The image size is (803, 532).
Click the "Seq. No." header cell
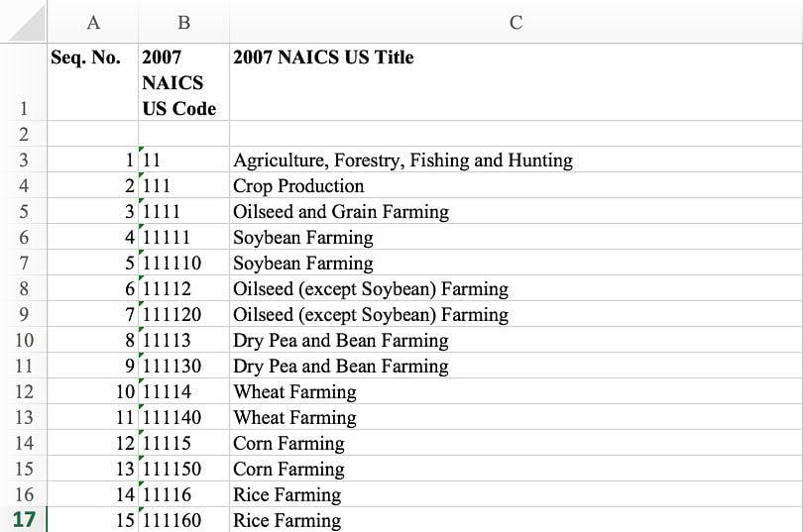(x=93, y=82)
